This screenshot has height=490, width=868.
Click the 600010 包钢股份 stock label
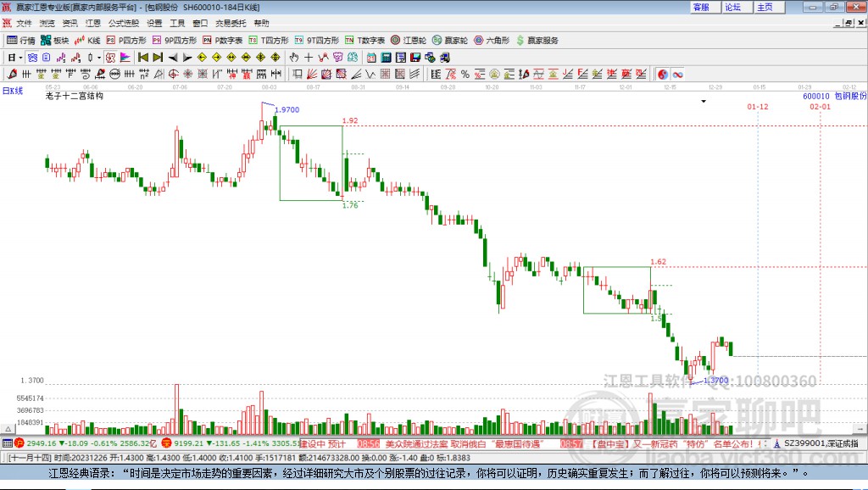click(835, 97)
